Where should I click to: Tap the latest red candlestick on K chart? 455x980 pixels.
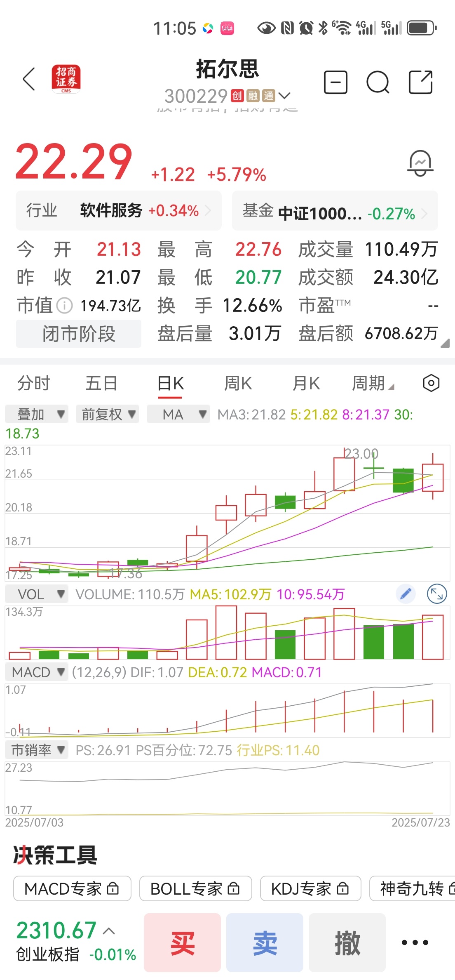click(433, 477)
